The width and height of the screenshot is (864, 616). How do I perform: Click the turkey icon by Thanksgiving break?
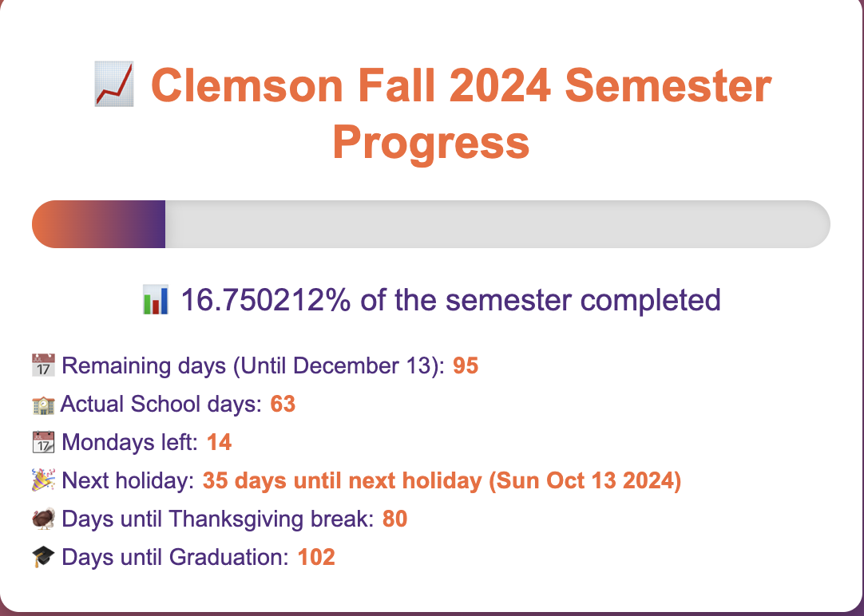[x=43, y=519]
